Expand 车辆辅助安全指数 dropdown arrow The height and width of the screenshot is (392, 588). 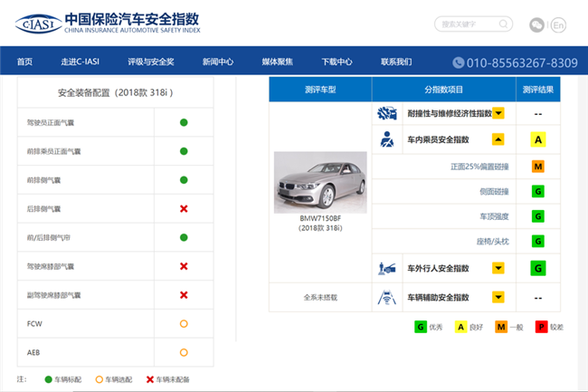[x=498, y=298]
